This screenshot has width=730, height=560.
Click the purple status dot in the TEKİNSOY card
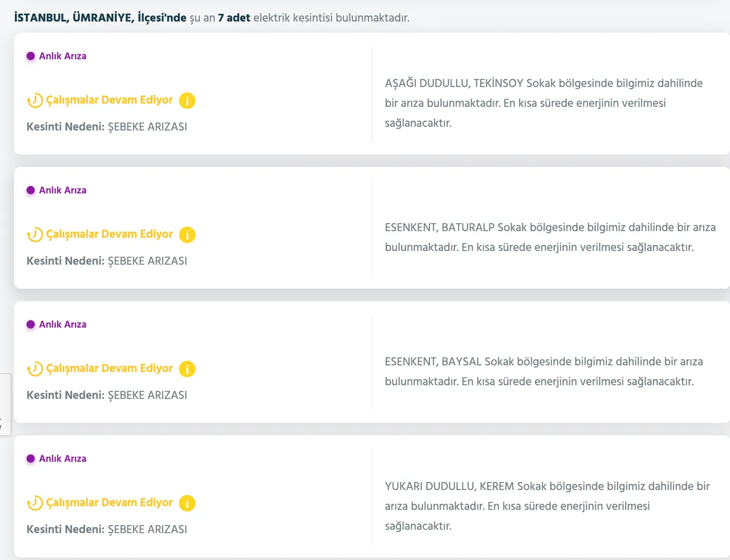[31, 56]
